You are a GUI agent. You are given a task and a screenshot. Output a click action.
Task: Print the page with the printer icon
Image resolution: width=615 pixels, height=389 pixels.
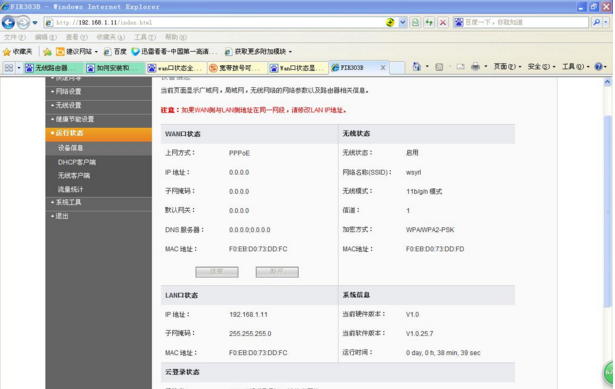[475, 67]
